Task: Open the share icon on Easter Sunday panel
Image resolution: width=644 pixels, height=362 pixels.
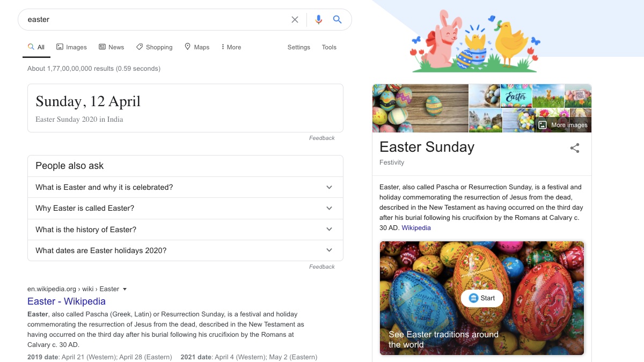Action: coord(575,148)
